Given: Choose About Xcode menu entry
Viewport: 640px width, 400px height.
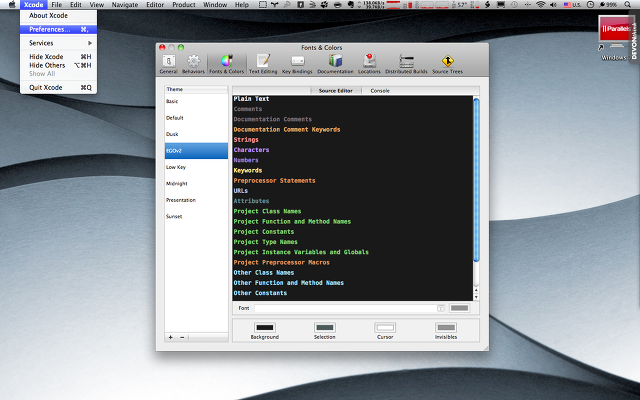Looking at the screenshot, I should (58, 16).
